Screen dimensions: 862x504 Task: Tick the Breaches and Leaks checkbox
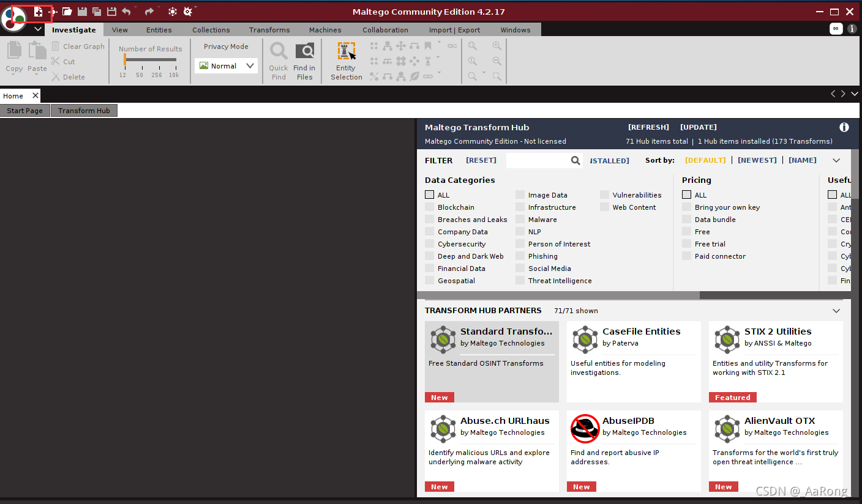point(429,219)
